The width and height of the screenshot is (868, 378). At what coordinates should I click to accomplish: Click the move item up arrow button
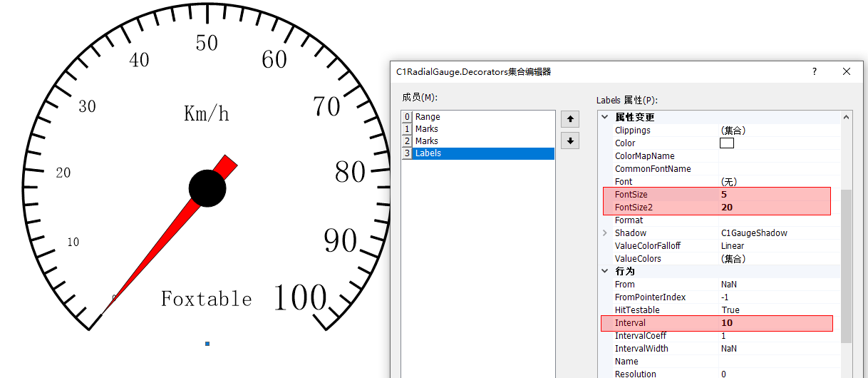[x=570, y=119]
